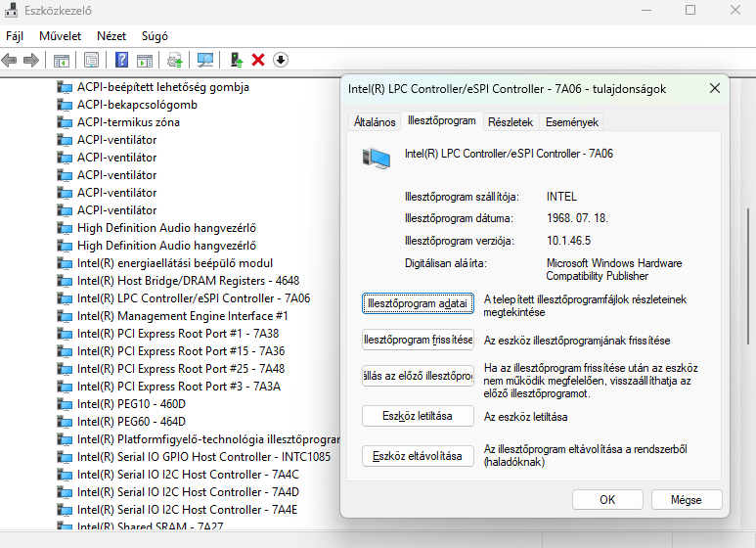Screen dimensions: 756x548
Task: Select Intel(R) Serial IO I2C Host Controller - 7A4E
Action: (x=187, y=510)
